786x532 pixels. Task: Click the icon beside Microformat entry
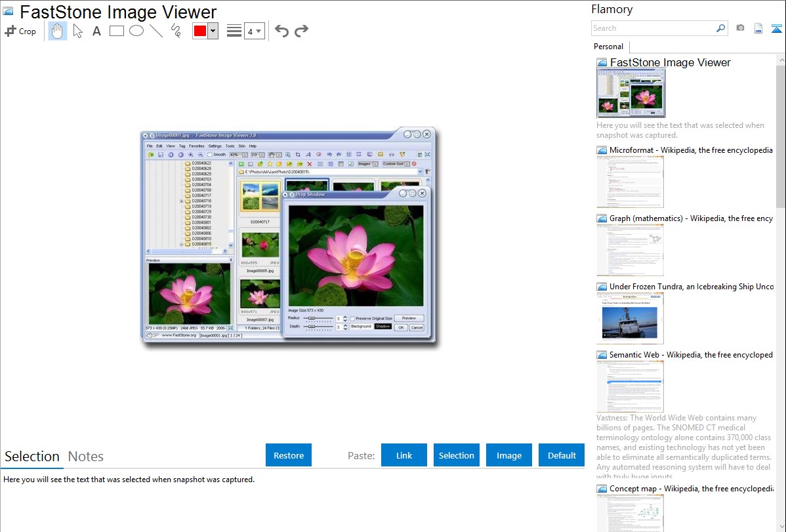coord(602,150)
